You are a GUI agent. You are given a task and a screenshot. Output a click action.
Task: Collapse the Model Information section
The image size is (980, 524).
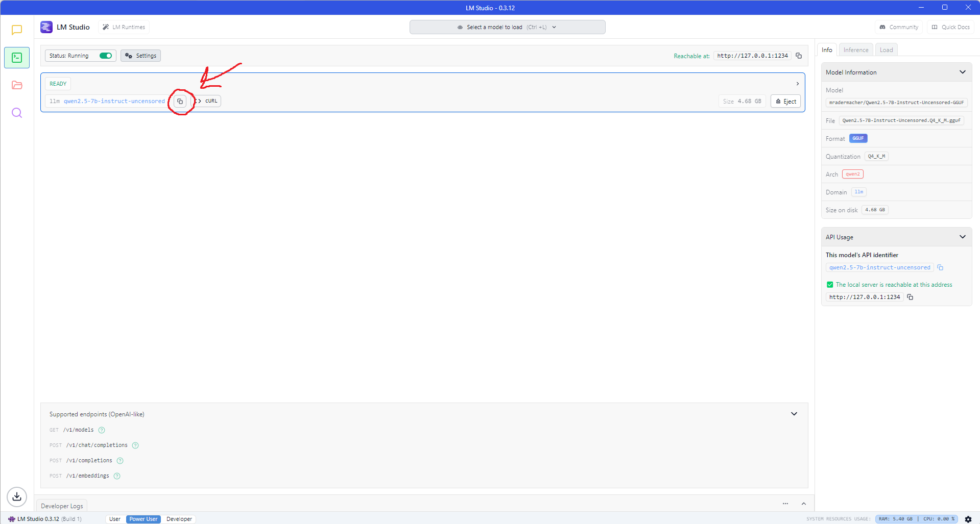pyautogui.click(x=963, y=72)
